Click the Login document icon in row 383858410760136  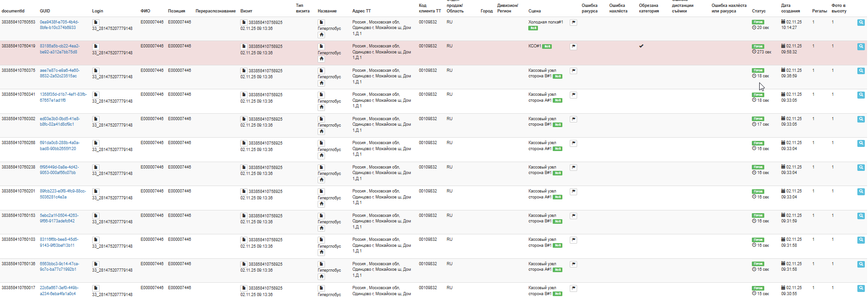pos(95,264)
